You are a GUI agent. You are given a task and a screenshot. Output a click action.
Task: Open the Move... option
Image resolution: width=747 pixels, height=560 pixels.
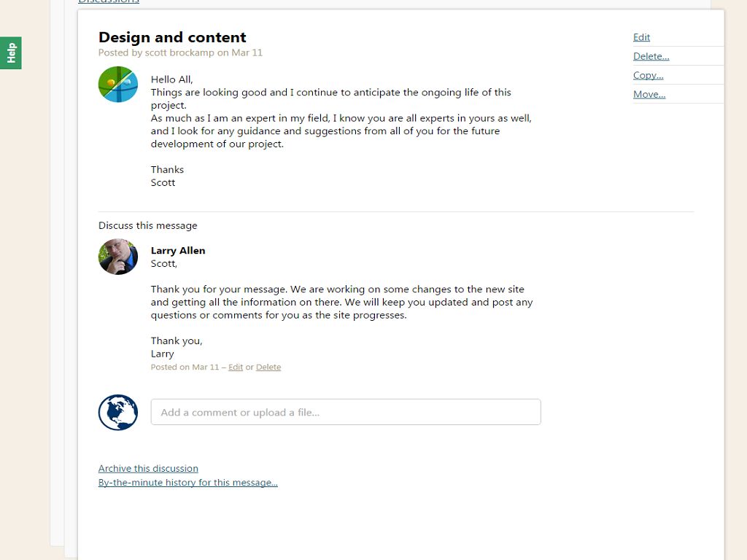[x=649, y=94]
